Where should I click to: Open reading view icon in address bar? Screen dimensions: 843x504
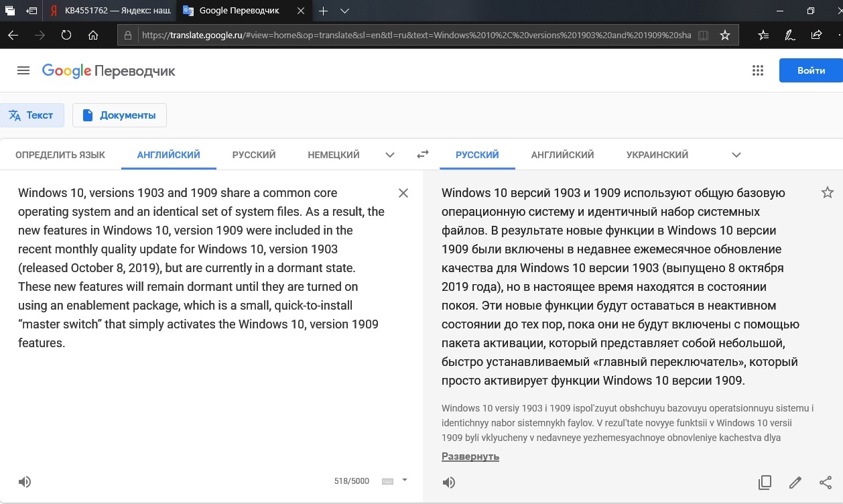[x=702, y=35]
